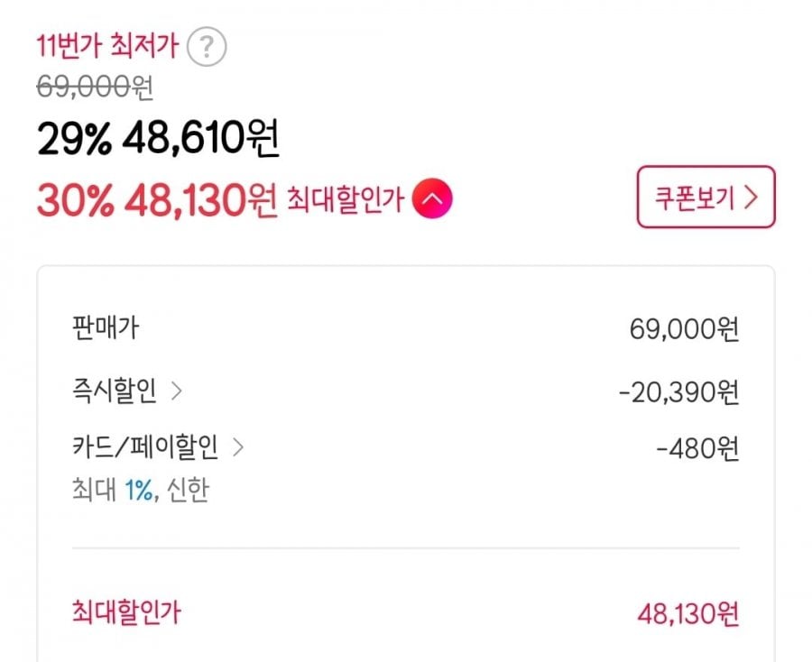Screen dimensions: 812x662
Task: Click the -20,390원 instant discount amount
Action: coord(679,393)
